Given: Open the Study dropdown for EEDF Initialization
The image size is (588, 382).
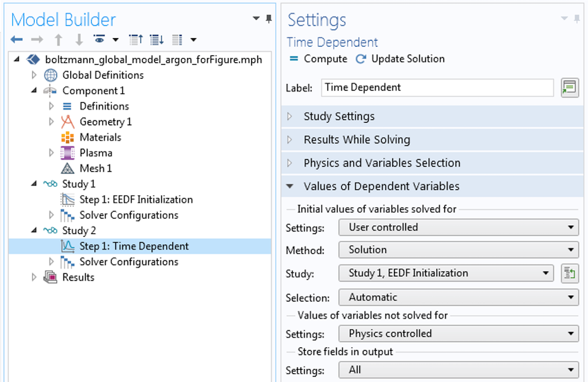Looking at the screenshot, I should tap(446, 273).
